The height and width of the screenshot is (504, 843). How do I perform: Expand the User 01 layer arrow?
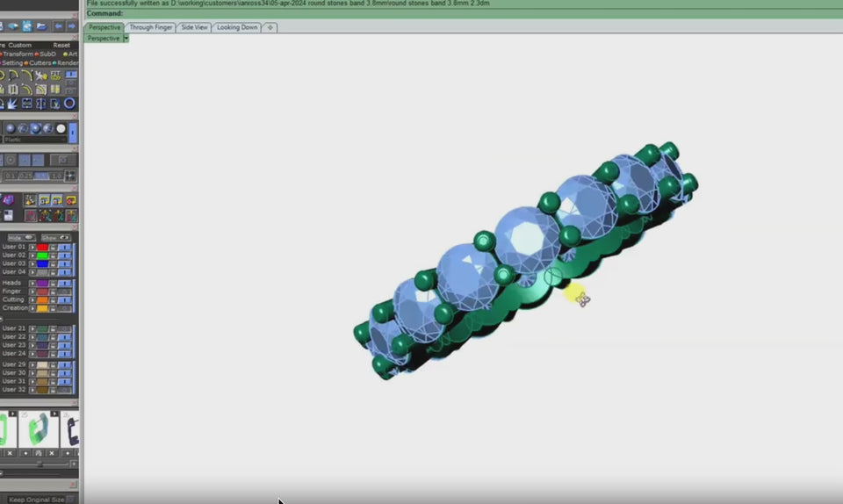pyautogui.click(x=32, y=247)
